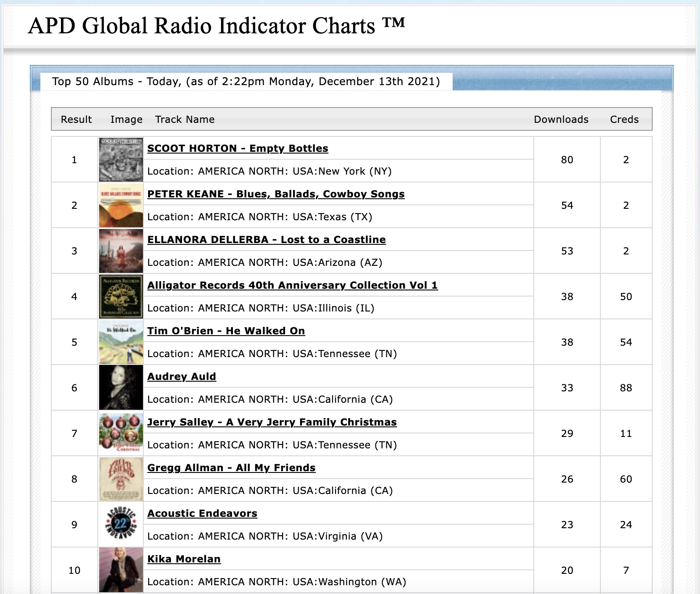The image size is (700, 594).
Task: Open the Peter Keane album artwork
Action: point(121,205)
